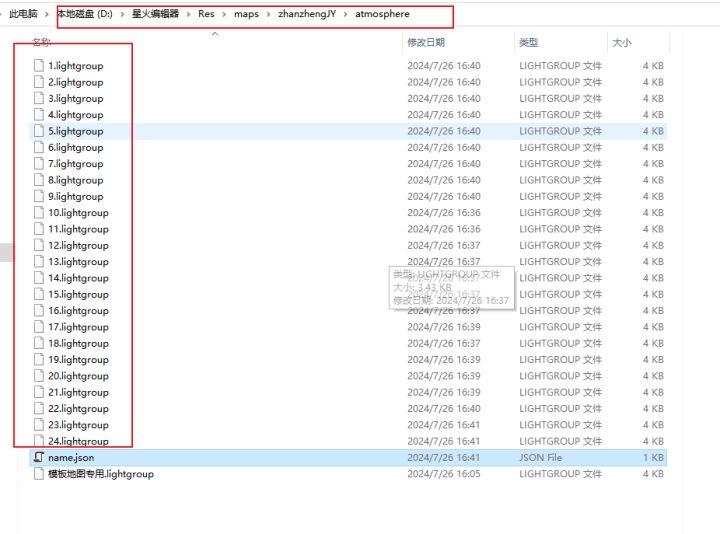Expand the chevron after 此电脑 in breadcrumb
Screen dimensions: 720x534
pyautogui.click(x=47, y=14)
